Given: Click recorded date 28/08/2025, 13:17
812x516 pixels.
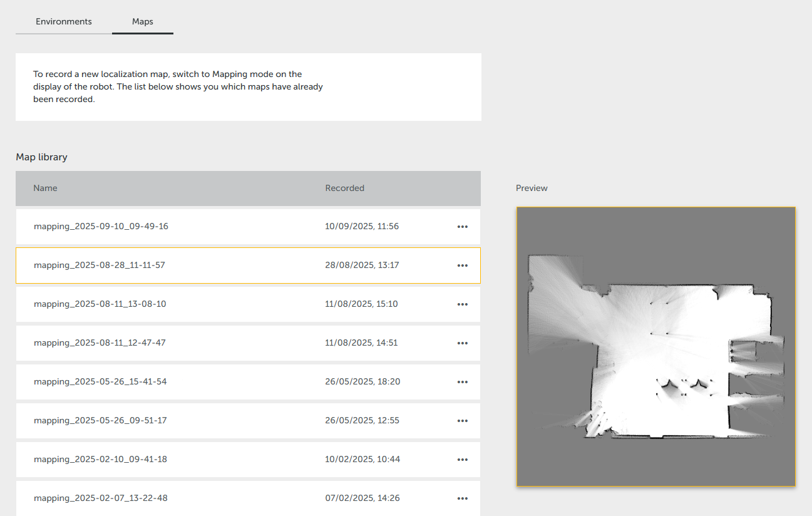Looking at the screenshot, I should click(362, 266).
